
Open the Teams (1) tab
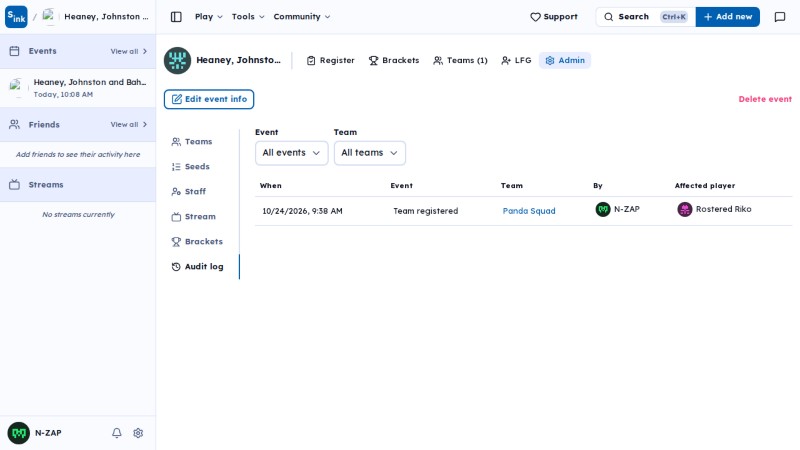[460, 60]
